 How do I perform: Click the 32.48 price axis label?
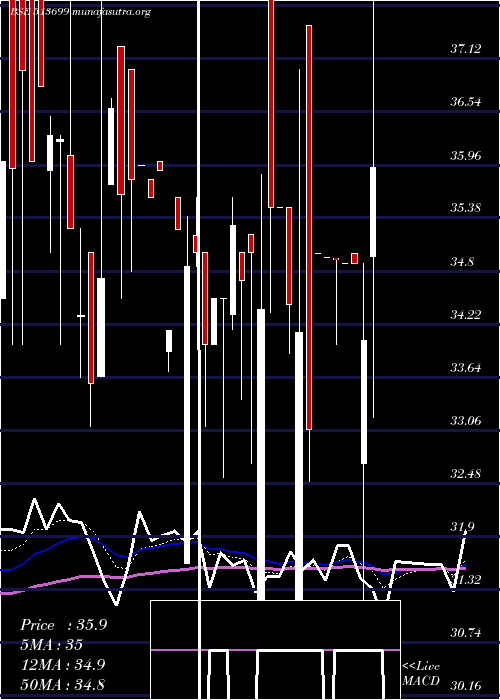(466, 474)
